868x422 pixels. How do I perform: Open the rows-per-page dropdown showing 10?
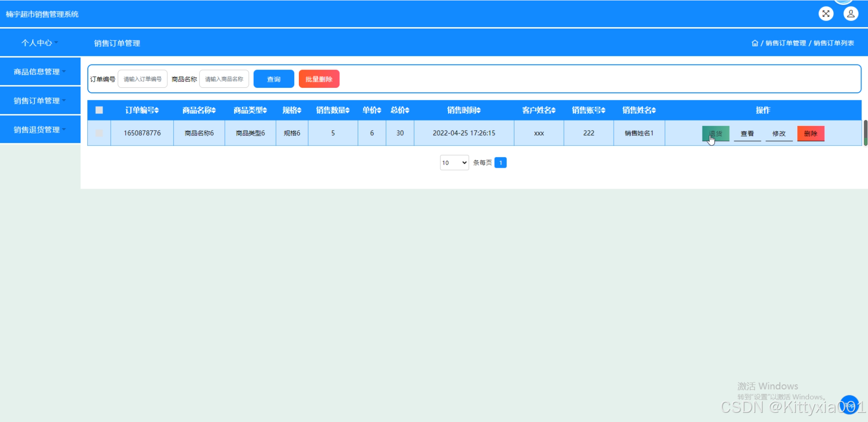coord(454,163)
